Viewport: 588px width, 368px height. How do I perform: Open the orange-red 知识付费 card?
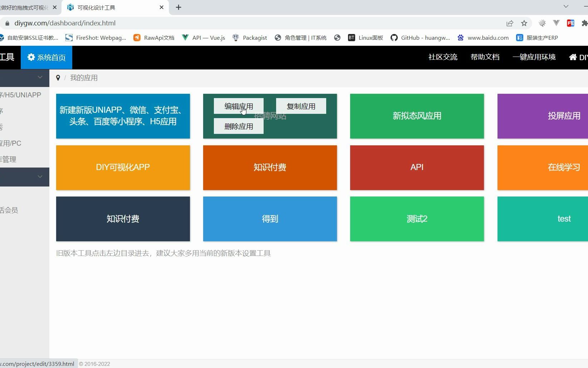270,168
